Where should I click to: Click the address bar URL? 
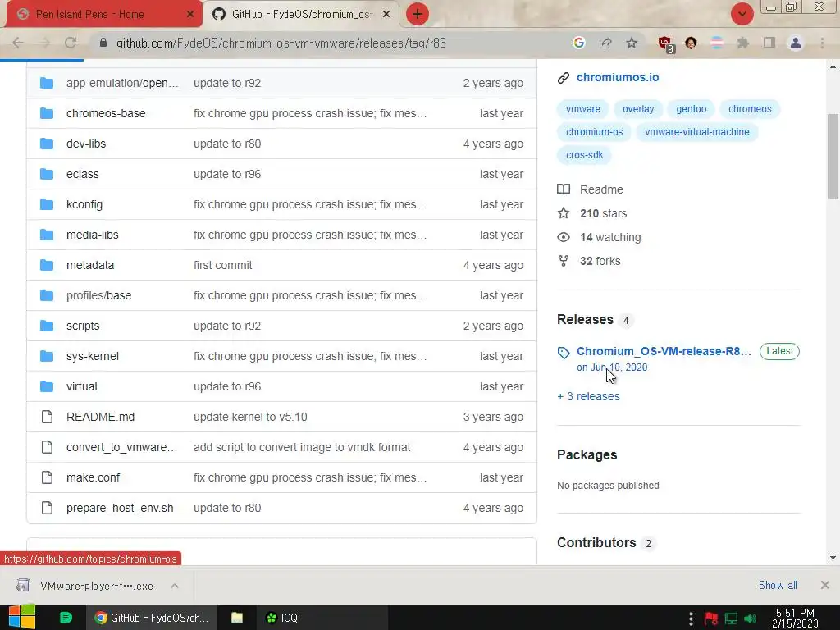pos(281,43)
